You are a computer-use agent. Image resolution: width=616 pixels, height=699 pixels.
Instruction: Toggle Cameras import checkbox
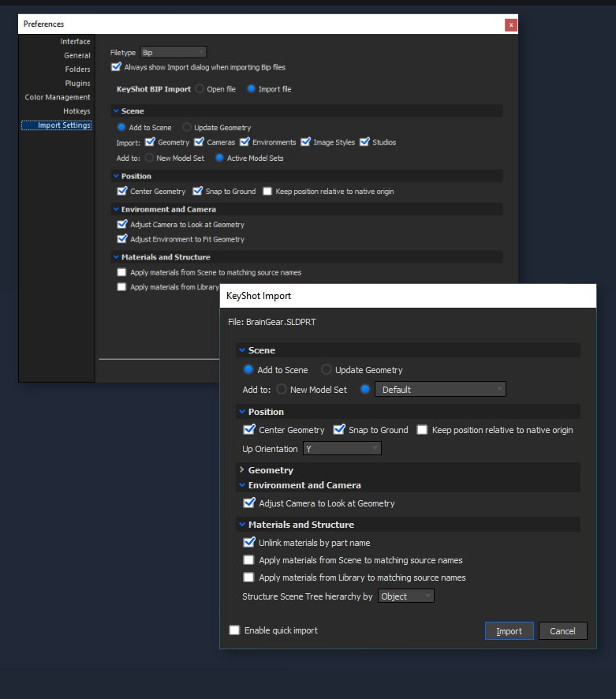pyautogui.click(x=200, y=142)
